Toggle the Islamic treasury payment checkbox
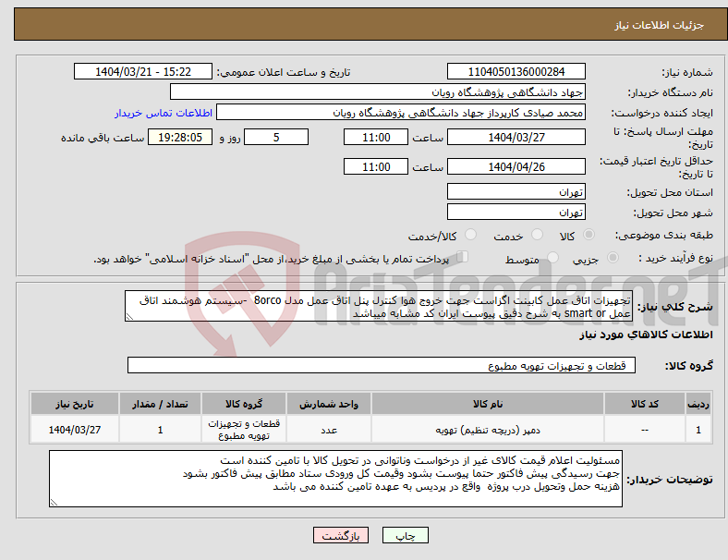728x560 pixels. point(463,257)
